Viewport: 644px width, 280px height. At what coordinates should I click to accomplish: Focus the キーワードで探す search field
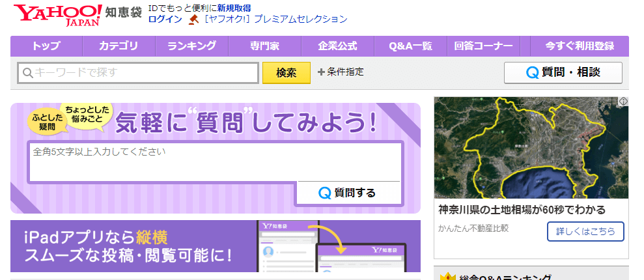(138, 73)
